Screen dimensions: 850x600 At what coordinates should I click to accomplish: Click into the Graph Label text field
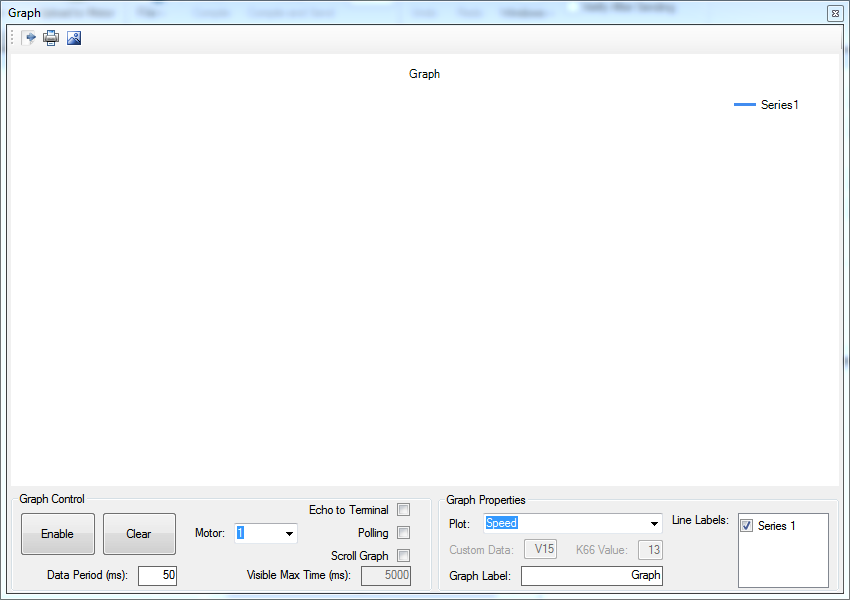coord(591,576)
